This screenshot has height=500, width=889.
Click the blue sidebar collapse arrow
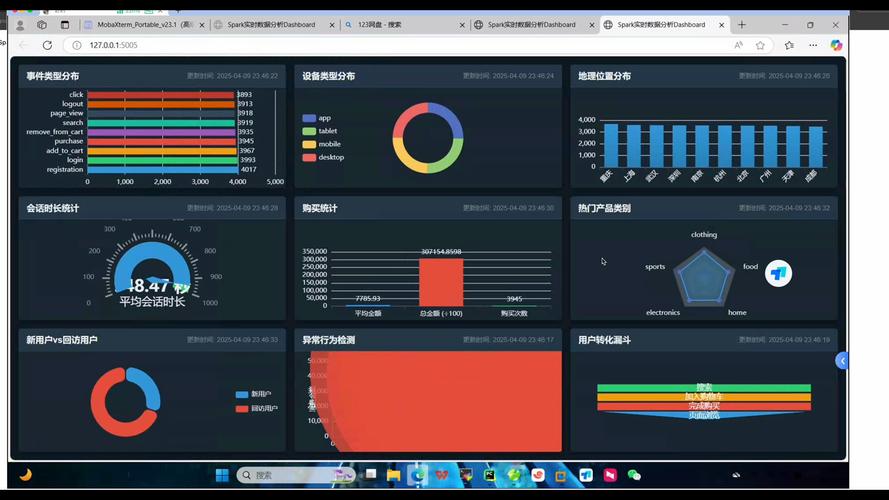click(x=842, y=361)
